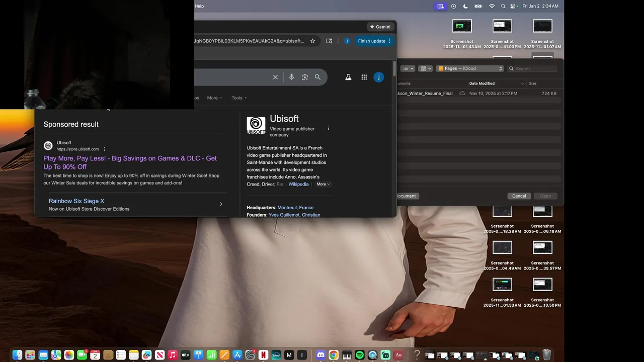Open Montreuil, France headquarters link
The height and width of the screenshot is (362, 644).
click(295, 208)
